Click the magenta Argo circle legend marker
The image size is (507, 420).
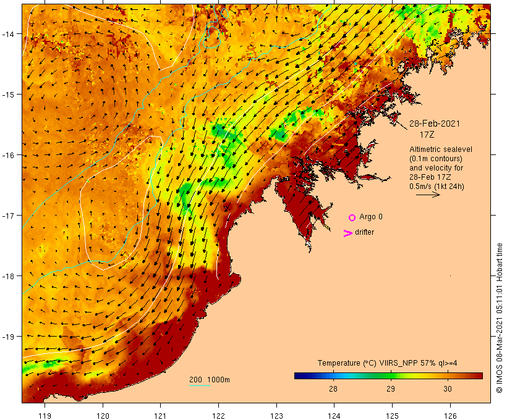pos(352,217)
